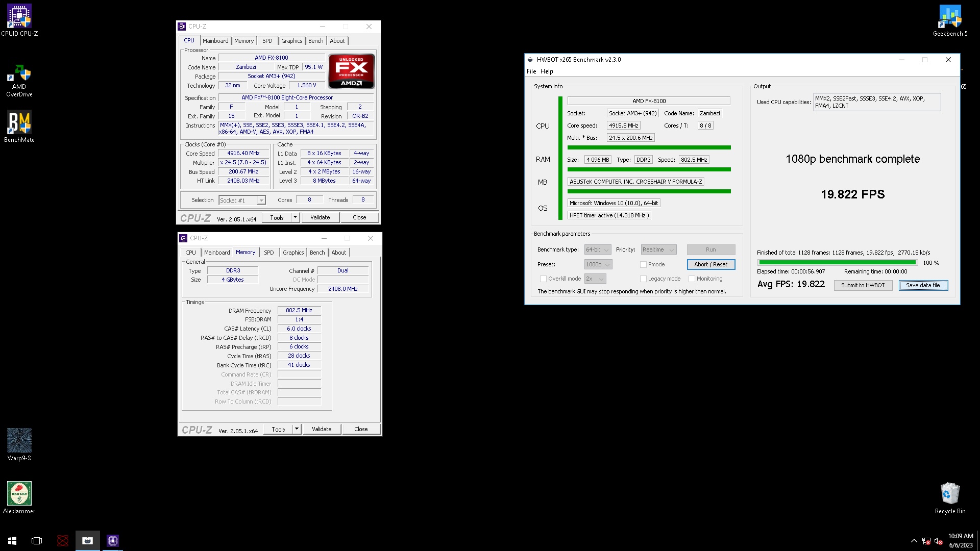Viewport: 980px width, 551px height.
Task: Open the Aleslammer desktop icon
Action: pos(19,497)
